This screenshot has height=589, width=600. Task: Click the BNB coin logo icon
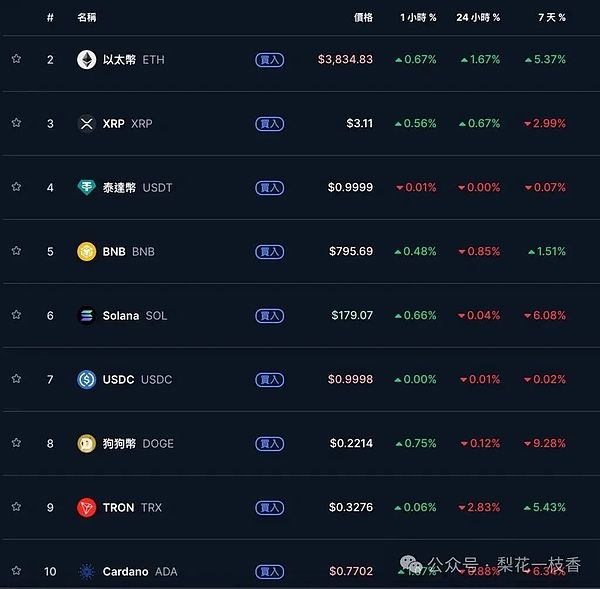point(87,251)
